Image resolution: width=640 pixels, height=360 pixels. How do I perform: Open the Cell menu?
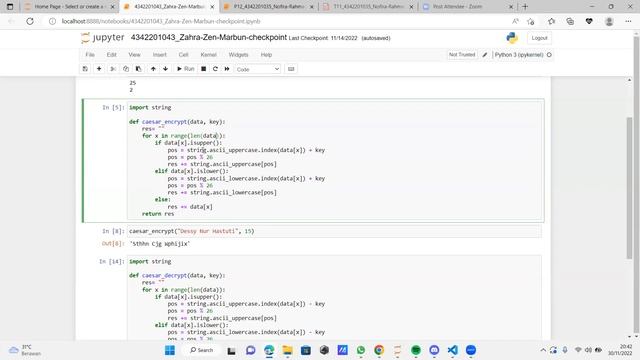(x=183, y=55)
